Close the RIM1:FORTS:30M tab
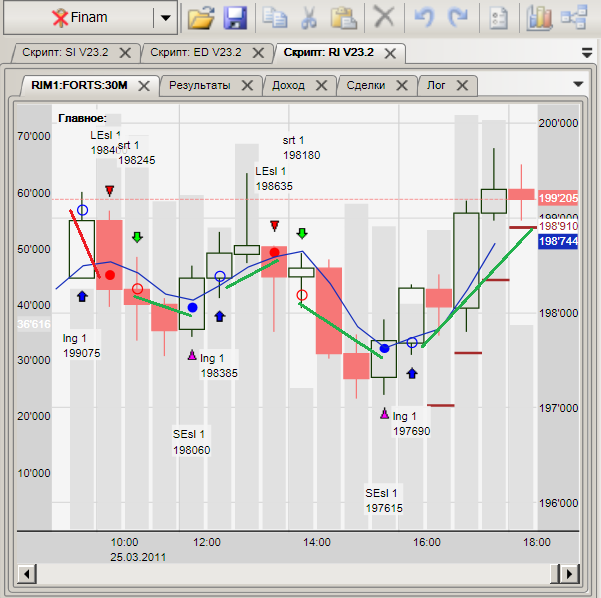 click(144, 86)
